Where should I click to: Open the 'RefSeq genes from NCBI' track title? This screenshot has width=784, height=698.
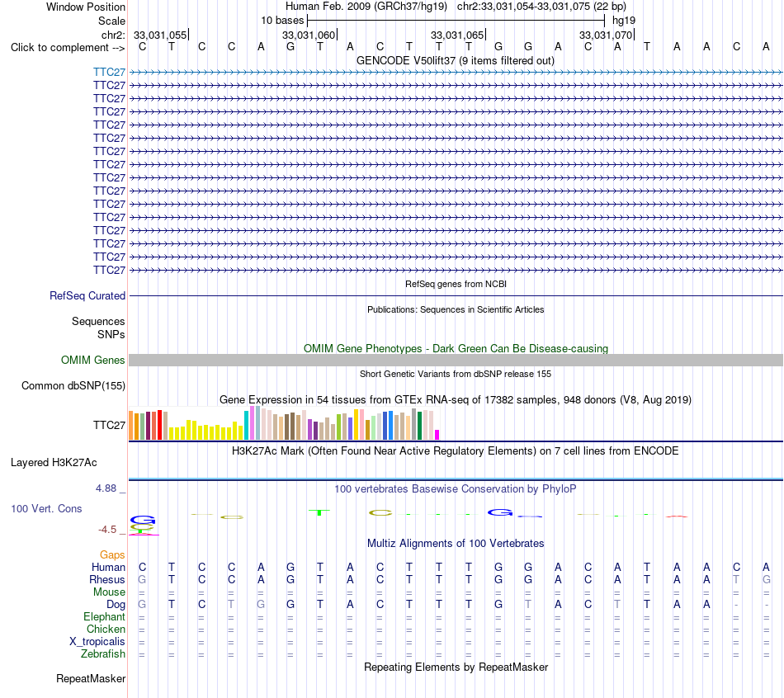coord(456,284)
